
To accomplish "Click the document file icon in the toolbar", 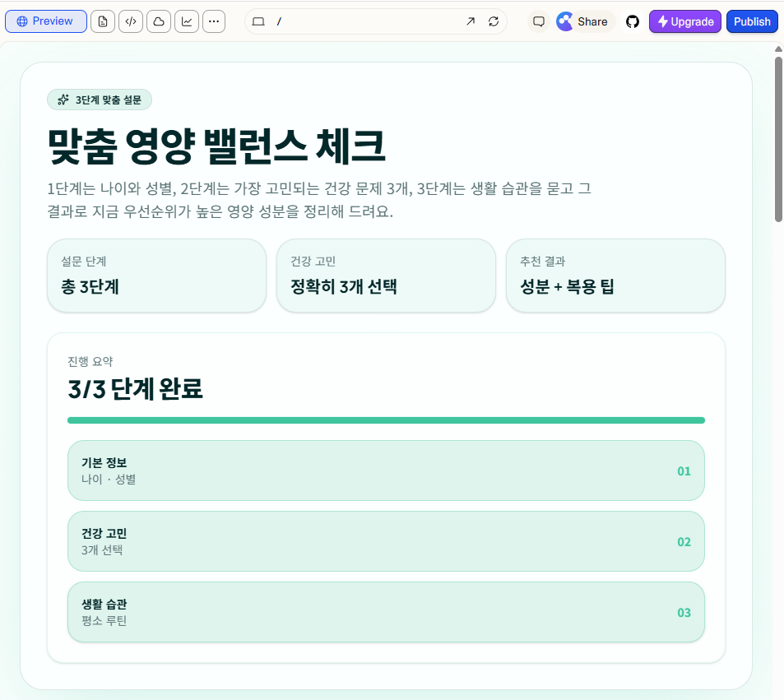I will pyautogui.click(x=102, y=21).
